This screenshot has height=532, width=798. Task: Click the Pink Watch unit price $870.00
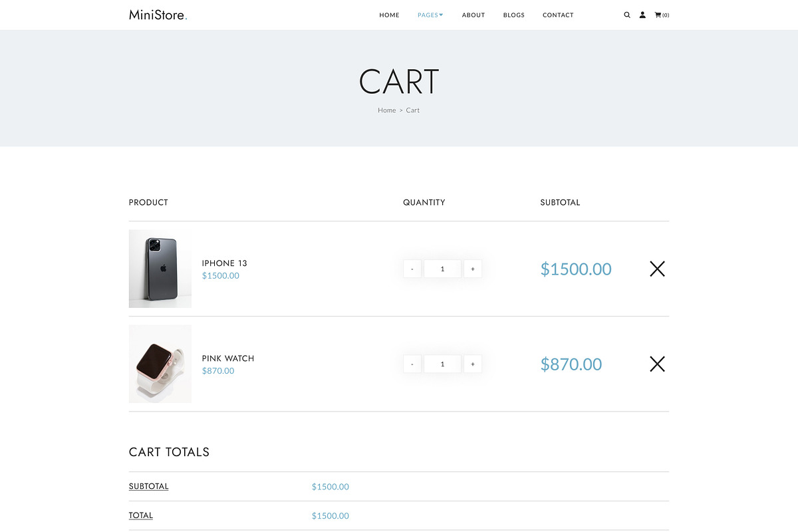tap(218, 370)
